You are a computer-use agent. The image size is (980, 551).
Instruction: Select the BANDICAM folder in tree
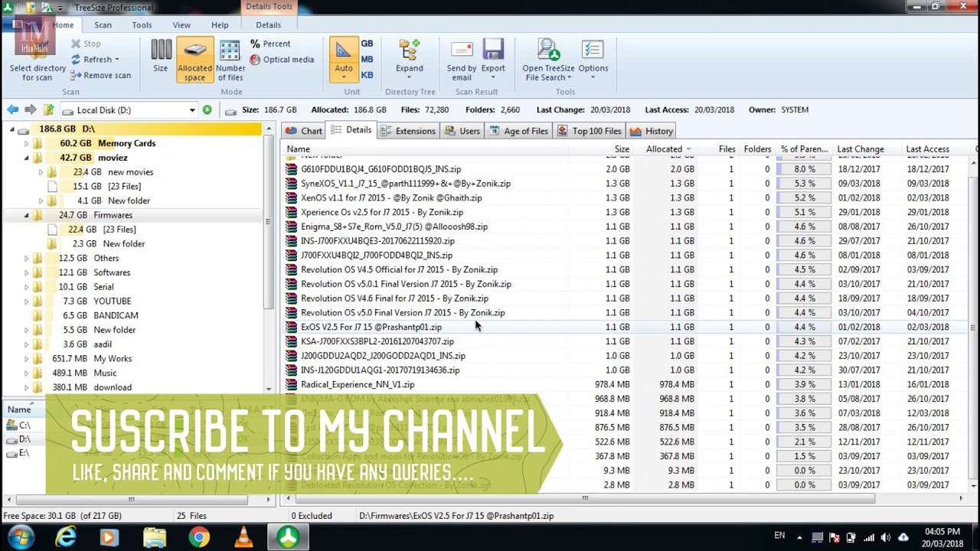pyautogui.click(x=116, y=315)
